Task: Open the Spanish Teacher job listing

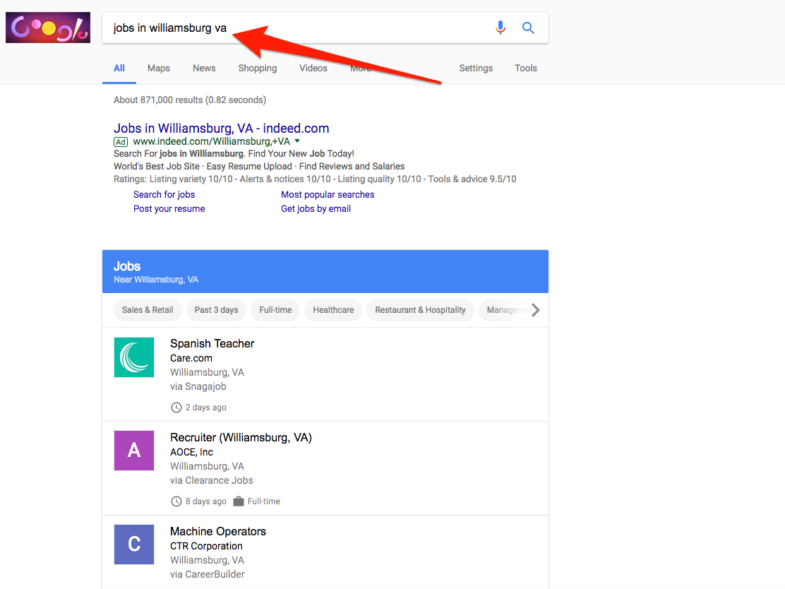Action: (x=212, y=344)
